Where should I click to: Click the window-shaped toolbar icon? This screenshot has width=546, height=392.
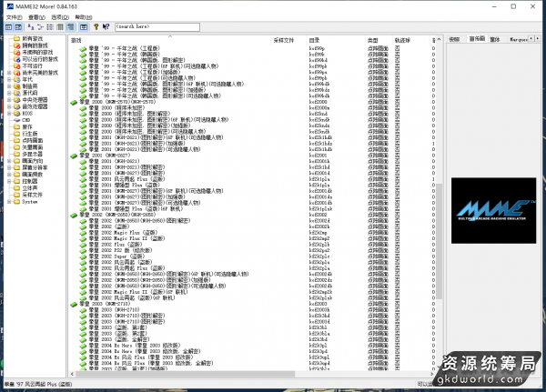tap(84, 26)
